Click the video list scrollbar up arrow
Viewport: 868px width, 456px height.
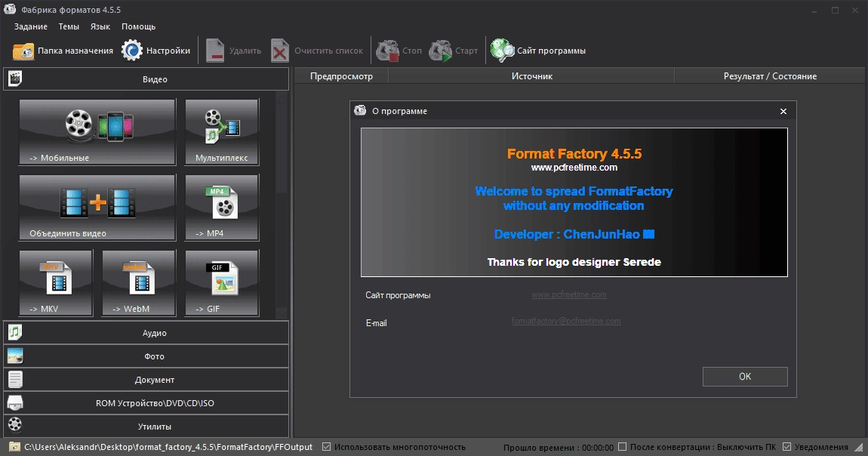click(x=282, y=98)
